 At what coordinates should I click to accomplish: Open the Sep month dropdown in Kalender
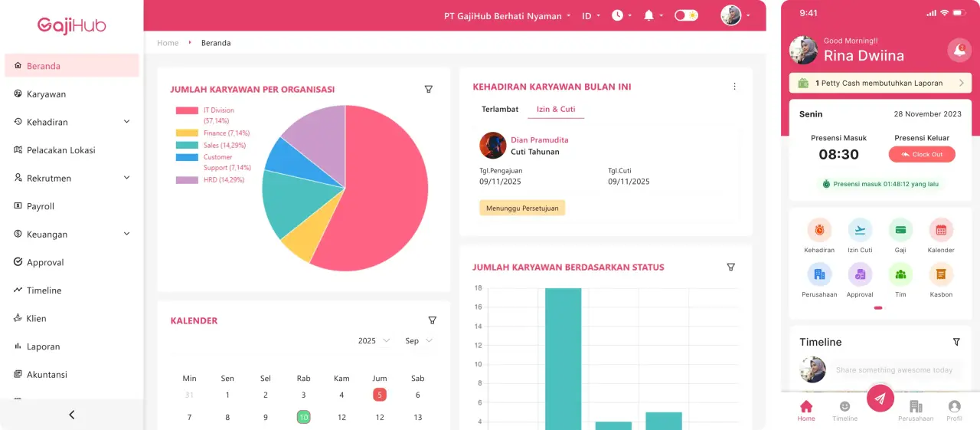tap(419, 340)
